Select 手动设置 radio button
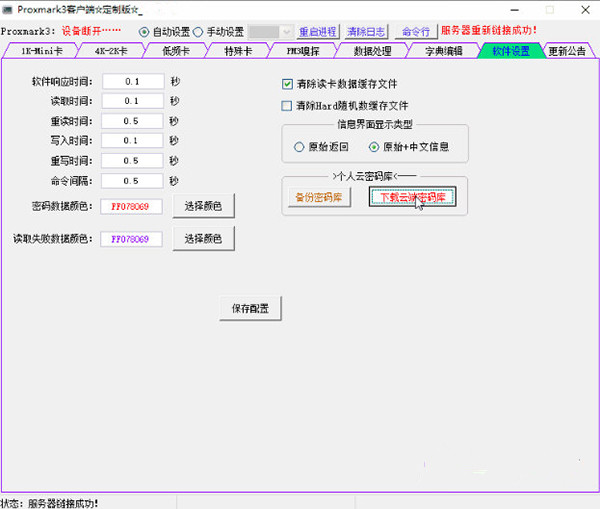The width and height of the screenshot is (600, 509). (197, 31)
